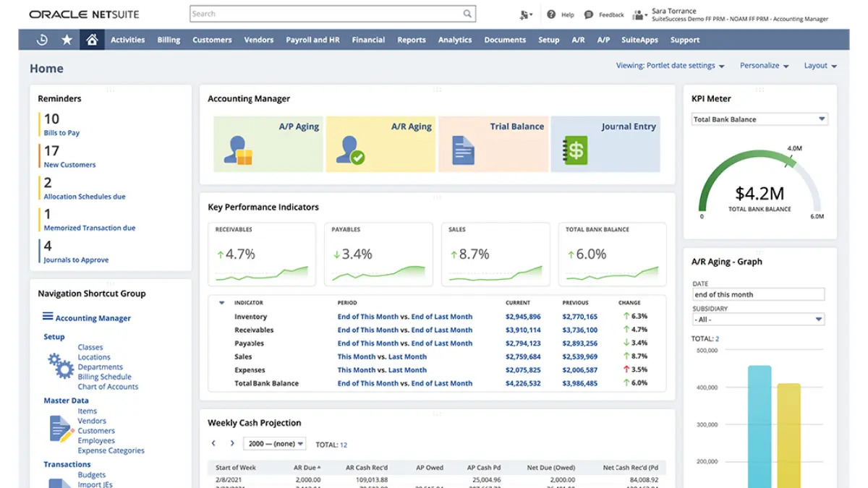The image size is (868, 488).
Task: Open the Trial Balance shortcut tile
Action: (x=494, y=144)
